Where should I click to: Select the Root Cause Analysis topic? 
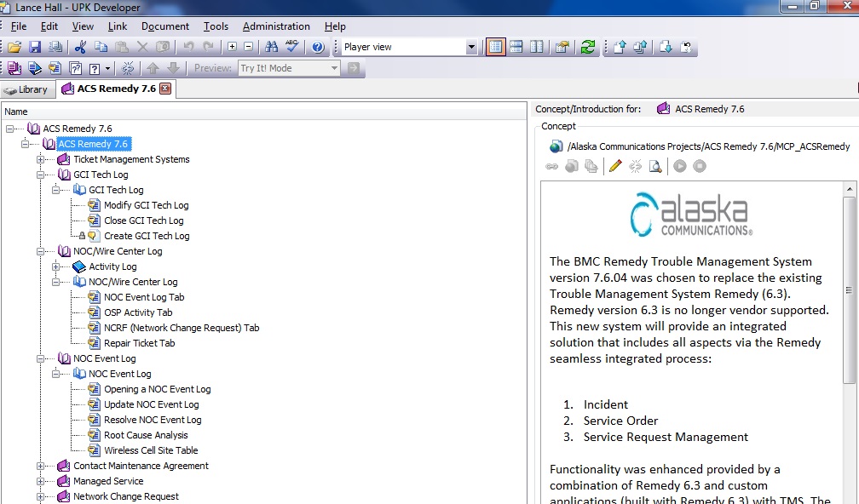(146, 435)
